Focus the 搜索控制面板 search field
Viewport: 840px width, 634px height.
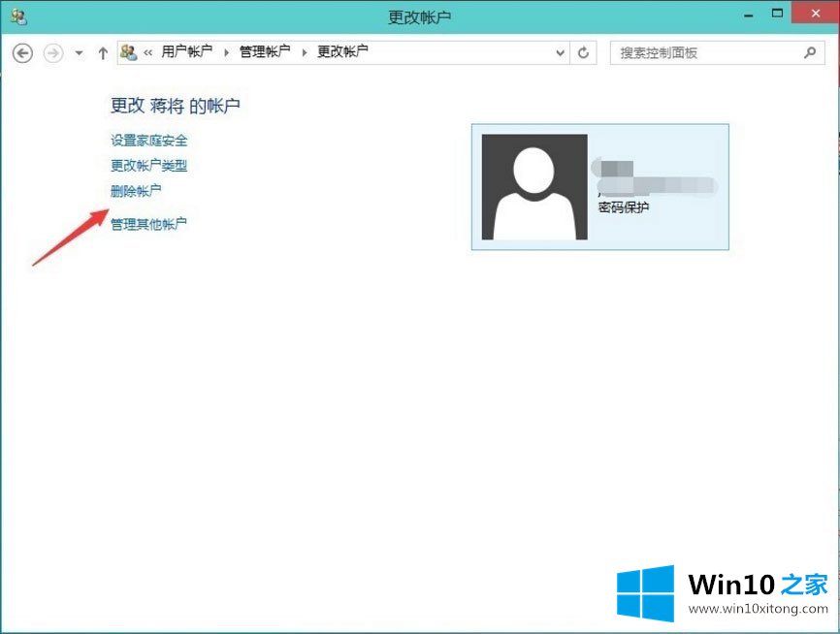708,52
